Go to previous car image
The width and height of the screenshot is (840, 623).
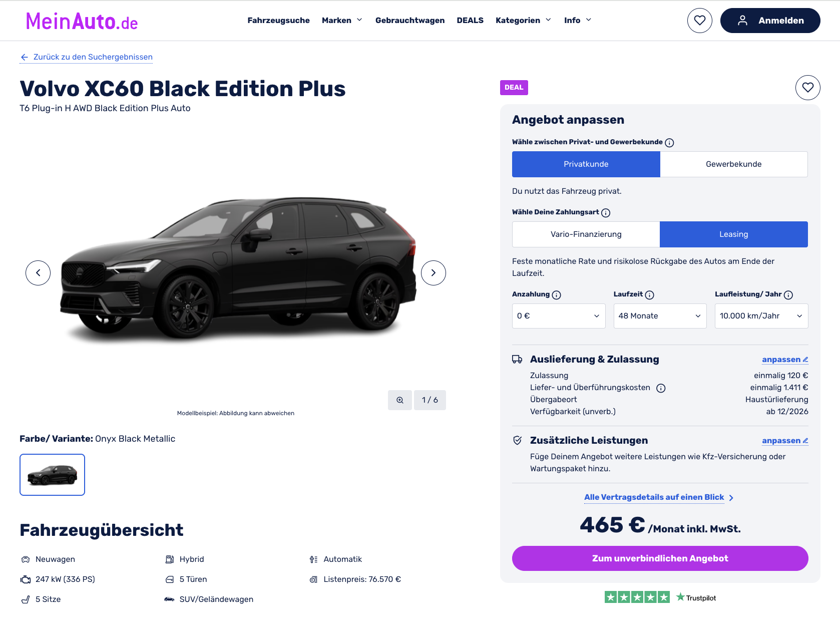[x=38, y=273]
